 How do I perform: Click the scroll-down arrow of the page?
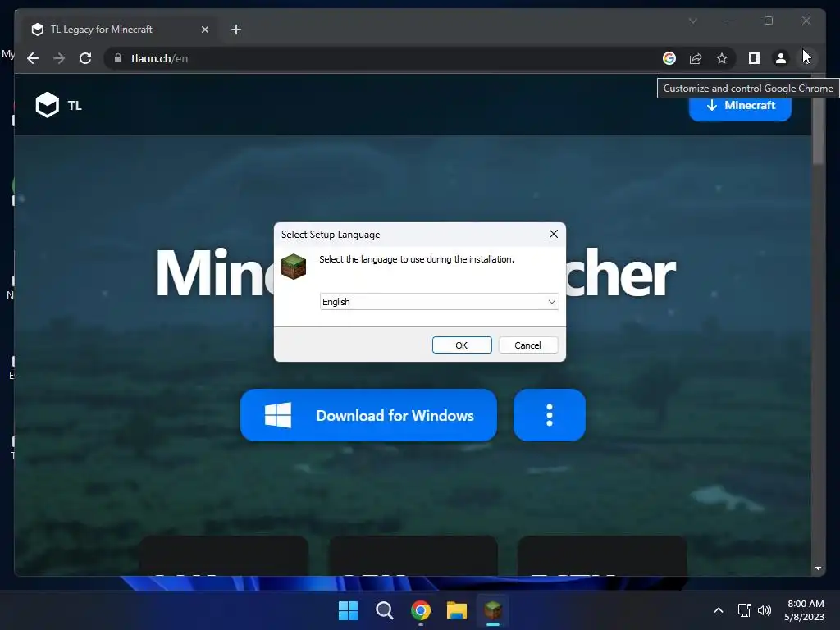(x=818, y=568)
